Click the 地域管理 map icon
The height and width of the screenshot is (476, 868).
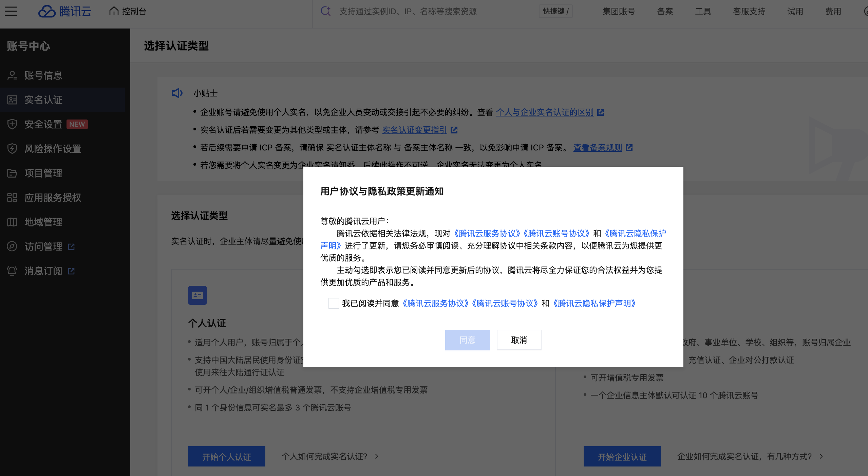point(12,222)
